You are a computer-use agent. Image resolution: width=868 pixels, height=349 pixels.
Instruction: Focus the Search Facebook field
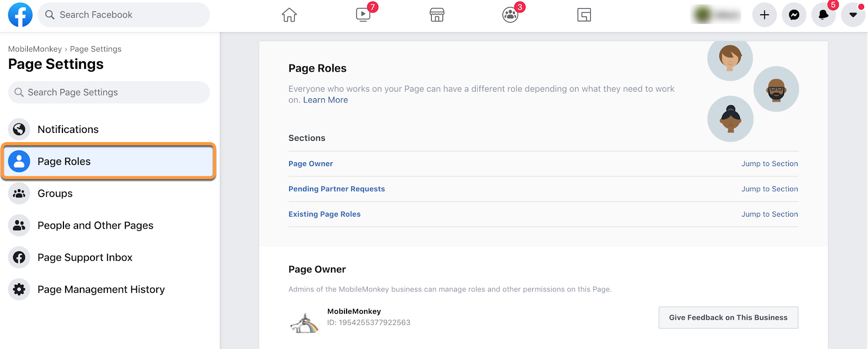tap(124, 15)
